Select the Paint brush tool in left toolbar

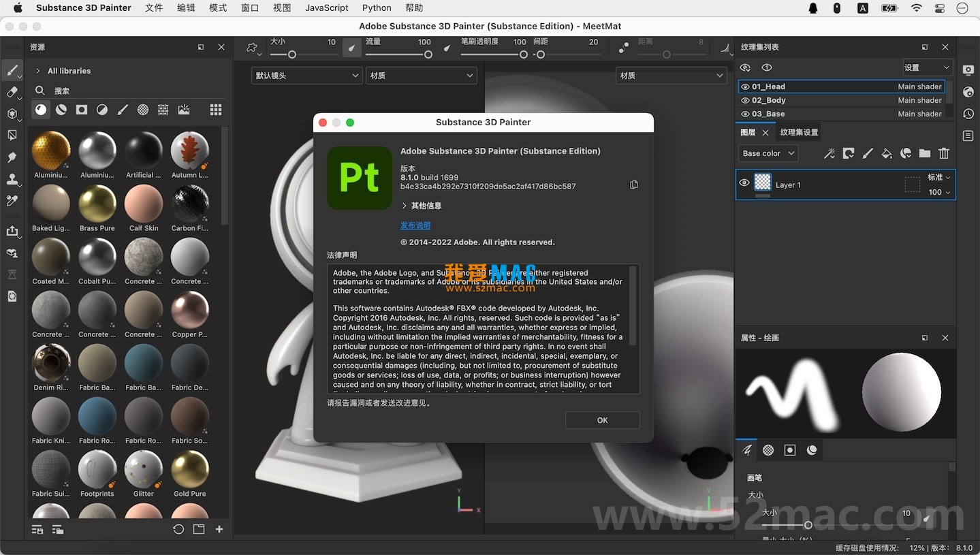point(12,70)
